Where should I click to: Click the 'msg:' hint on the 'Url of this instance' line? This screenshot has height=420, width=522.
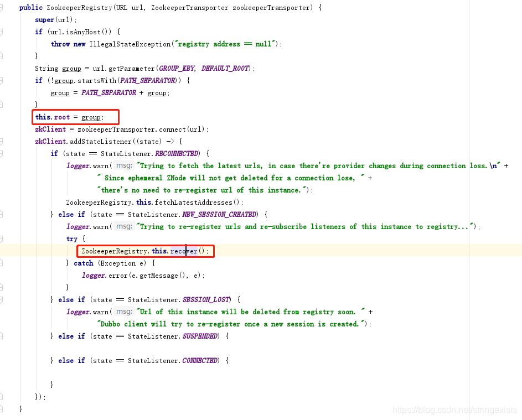click(x=124, y=312)
